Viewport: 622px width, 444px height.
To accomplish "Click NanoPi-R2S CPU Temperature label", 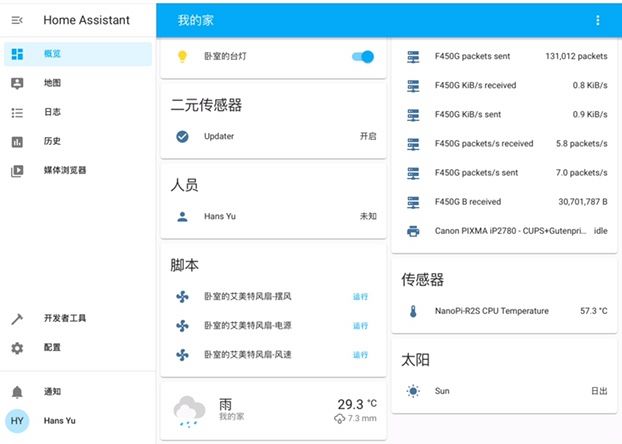I will tap(492, 311).
